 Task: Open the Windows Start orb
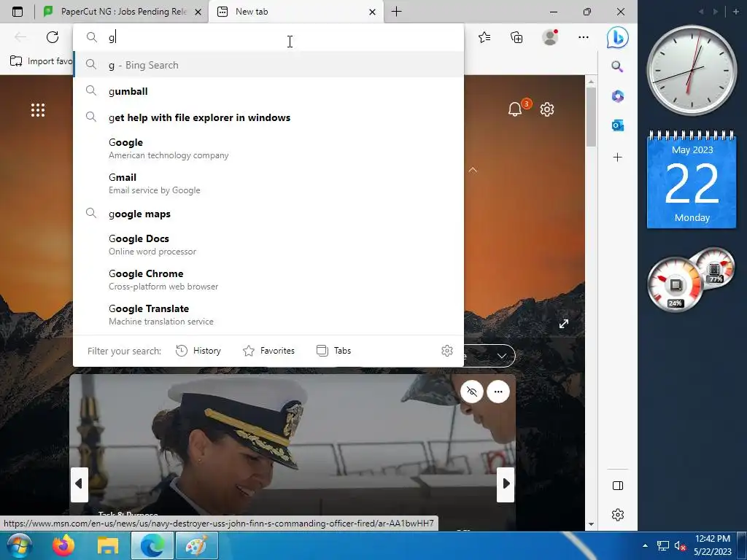[x=20, y=545]
